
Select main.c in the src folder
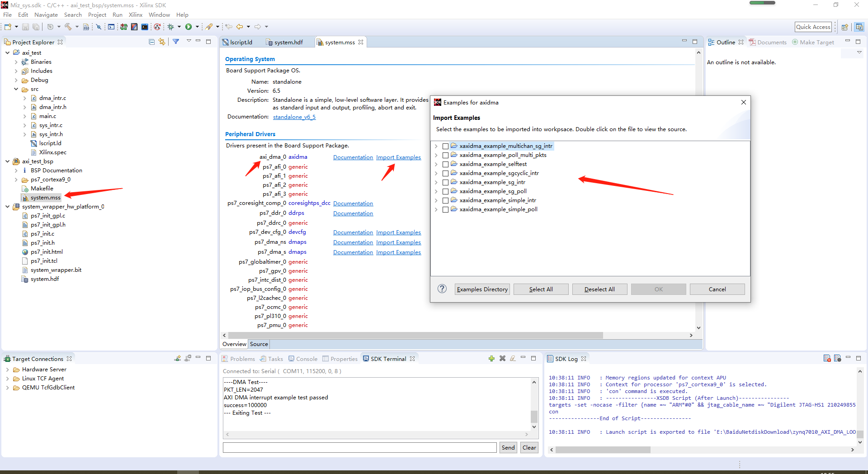pyautogui.click(x=47, y=116)
